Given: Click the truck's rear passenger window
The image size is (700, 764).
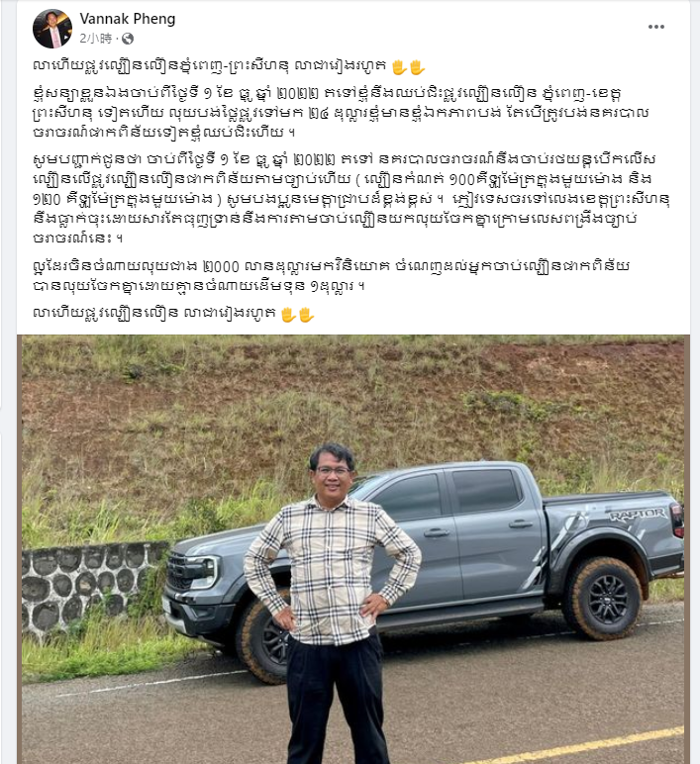Looking at the screenshot, I should click(485, 492).
